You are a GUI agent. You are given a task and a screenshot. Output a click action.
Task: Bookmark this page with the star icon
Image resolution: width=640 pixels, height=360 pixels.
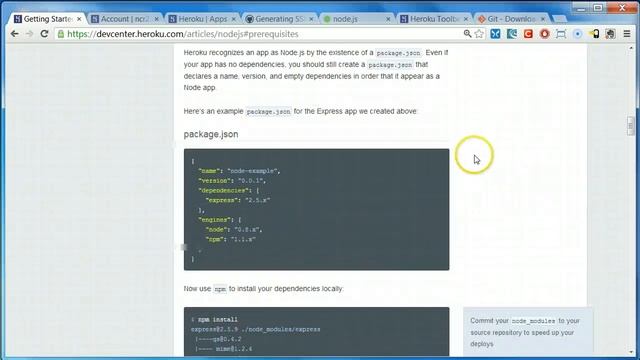pos(479,34)
